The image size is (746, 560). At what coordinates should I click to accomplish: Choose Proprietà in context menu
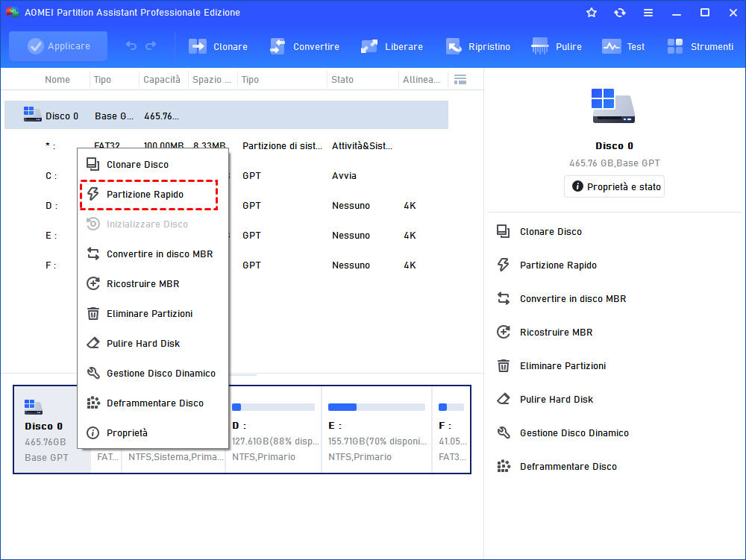(x=153, y=433)
